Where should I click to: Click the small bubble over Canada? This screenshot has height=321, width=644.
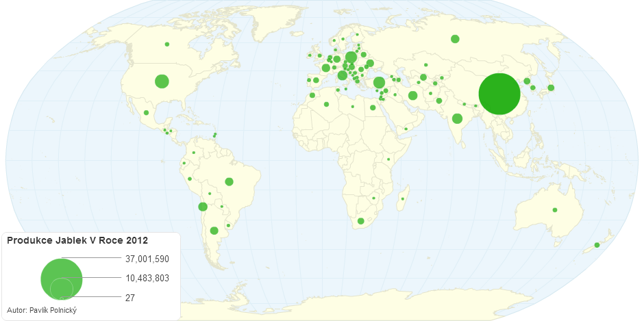(x=166, y=44)
